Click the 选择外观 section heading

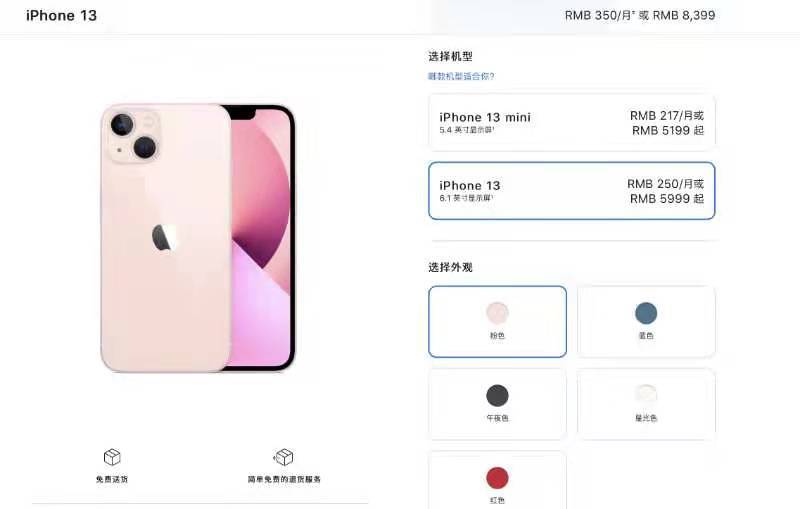pyautogui.click(x=451, y=267)
